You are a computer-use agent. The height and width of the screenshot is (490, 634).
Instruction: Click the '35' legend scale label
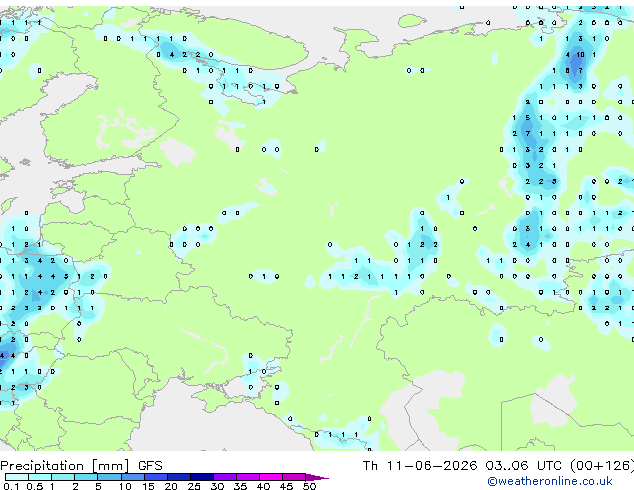240,486
